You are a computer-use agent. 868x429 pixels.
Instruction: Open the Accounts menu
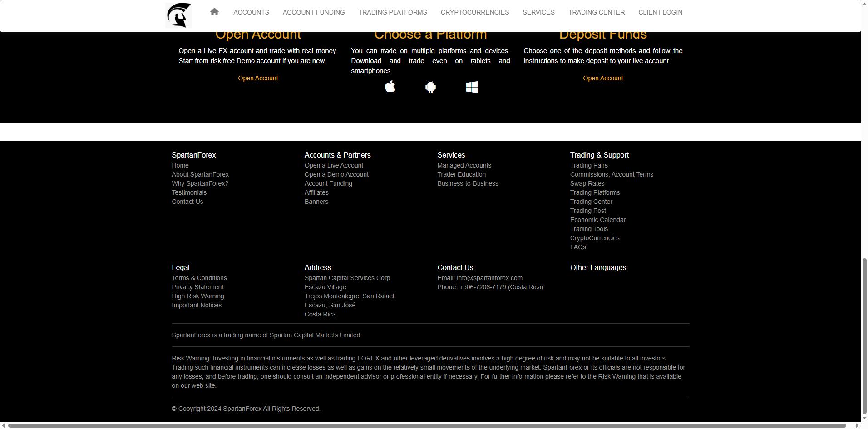[251, 12]
